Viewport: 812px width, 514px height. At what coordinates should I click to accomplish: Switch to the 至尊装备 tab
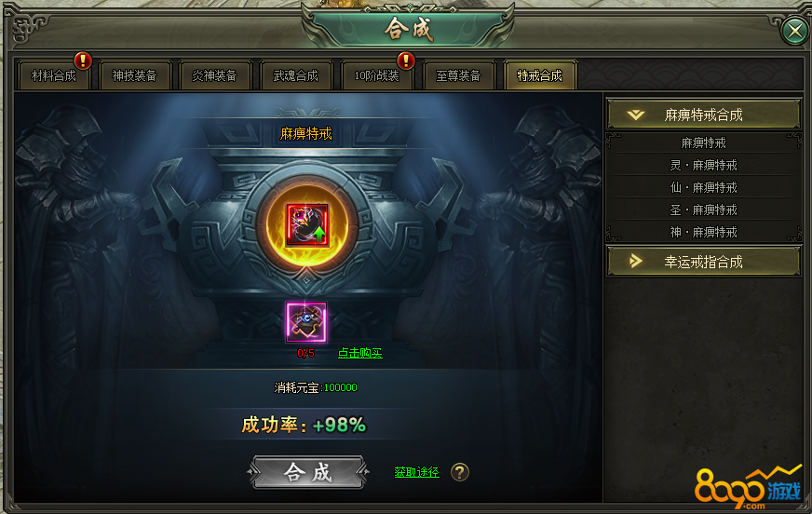tap(458, 76)
